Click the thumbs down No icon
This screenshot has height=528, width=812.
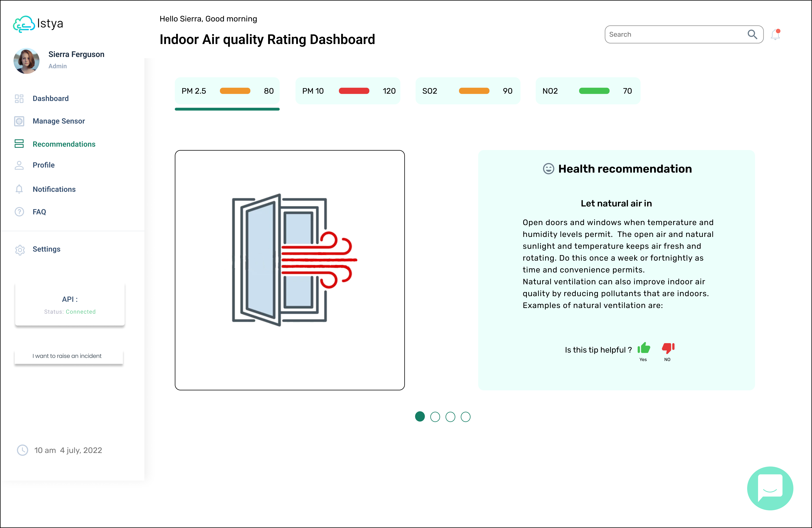click(x=668, y=348)
